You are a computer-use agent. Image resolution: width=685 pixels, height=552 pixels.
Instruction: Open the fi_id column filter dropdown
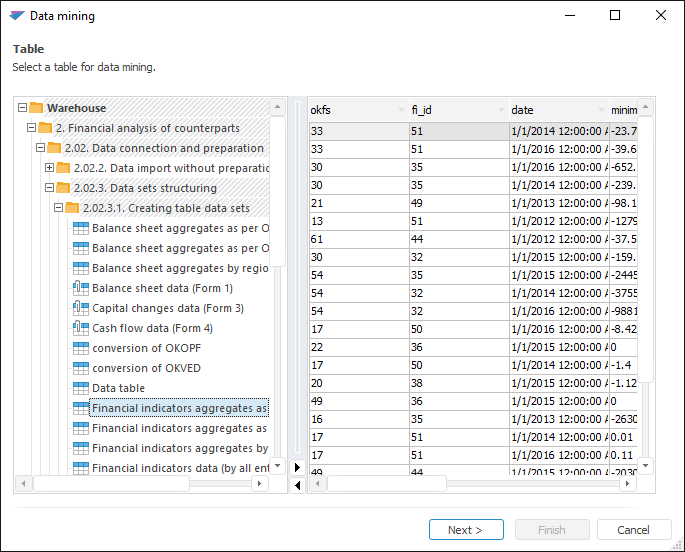(x=501, y=110)
